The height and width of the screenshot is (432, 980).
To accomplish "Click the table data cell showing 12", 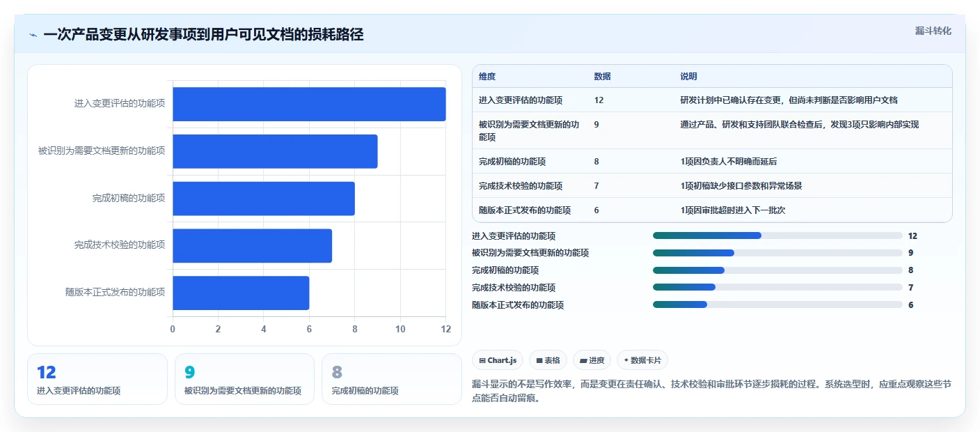I will click(599, 100).
